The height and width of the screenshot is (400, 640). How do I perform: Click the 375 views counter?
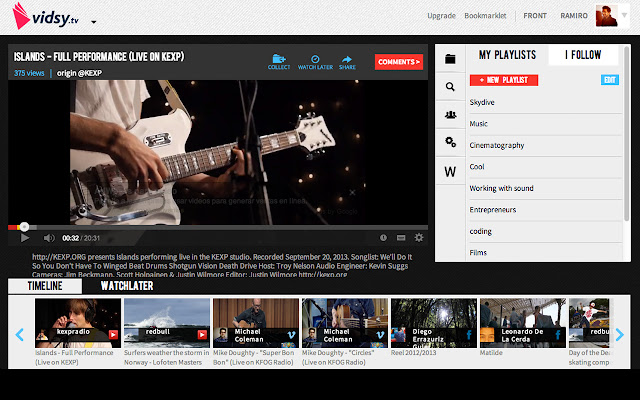(29, 73)
